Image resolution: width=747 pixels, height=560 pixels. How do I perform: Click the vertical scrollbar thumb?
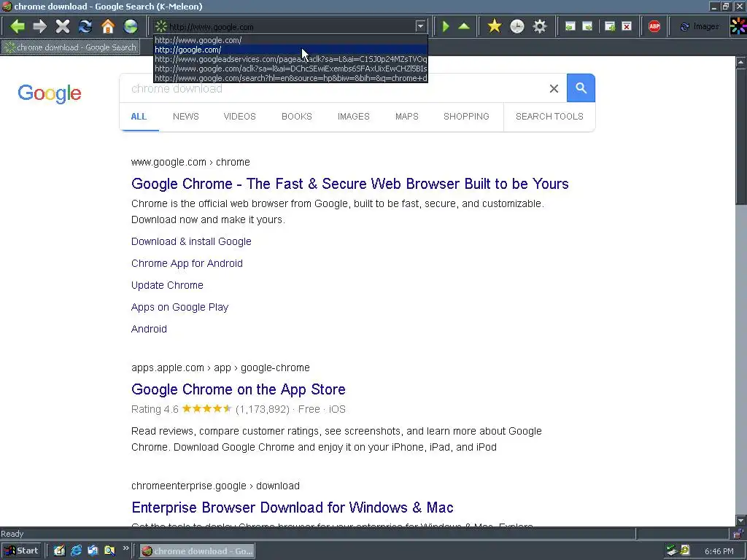coord(741,136)
